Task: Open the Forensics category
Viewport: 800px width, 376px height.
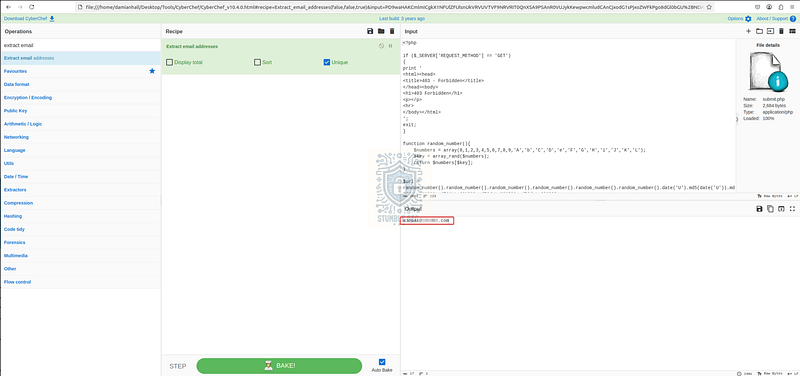Action: coord(80,242)
